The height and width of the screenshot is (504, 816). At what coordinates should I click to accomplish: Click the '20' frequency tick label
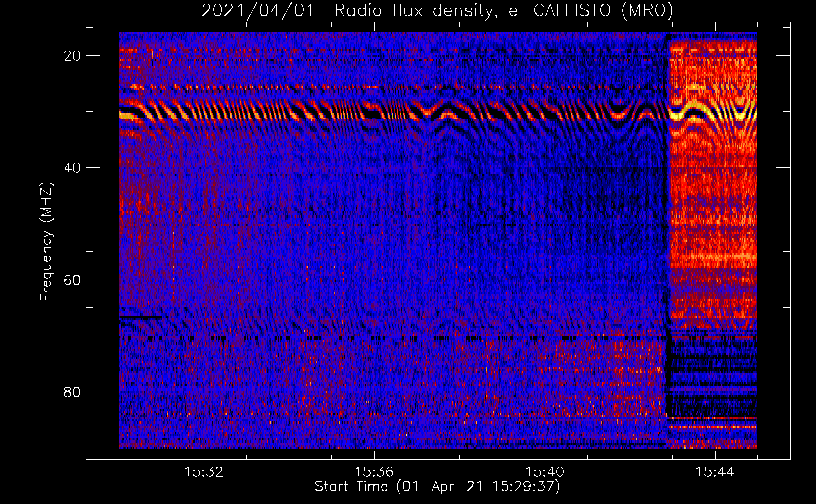tap(72, 56)
